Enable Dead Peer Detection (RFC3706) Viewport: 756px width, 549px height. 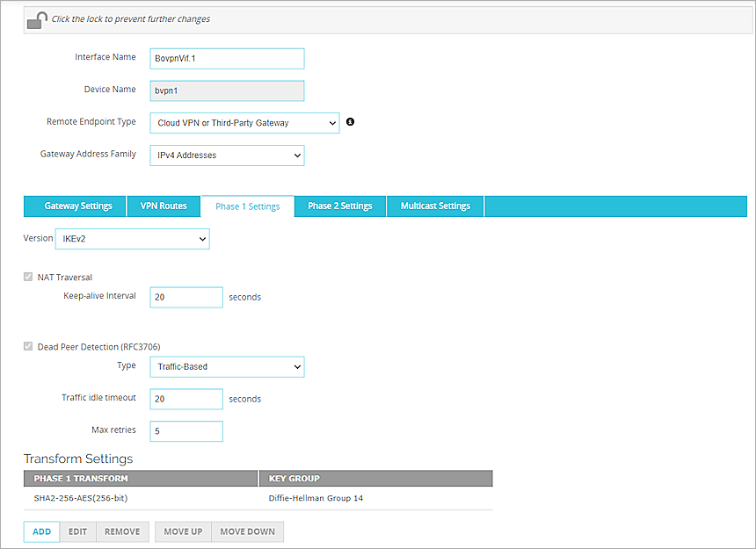coord(27,346)
